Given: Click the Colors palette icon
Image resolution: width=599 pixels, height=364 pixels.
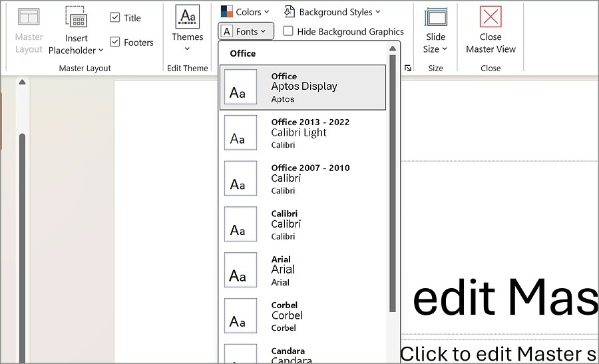Looking at the screenshot, I should tap(227, 11).
